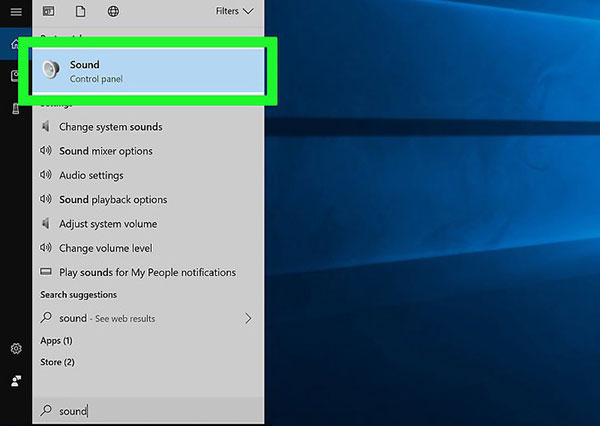Click speaker icon beside Sound mixer options
The width and height of the screenshot is (600, 426).
(46, 150)
